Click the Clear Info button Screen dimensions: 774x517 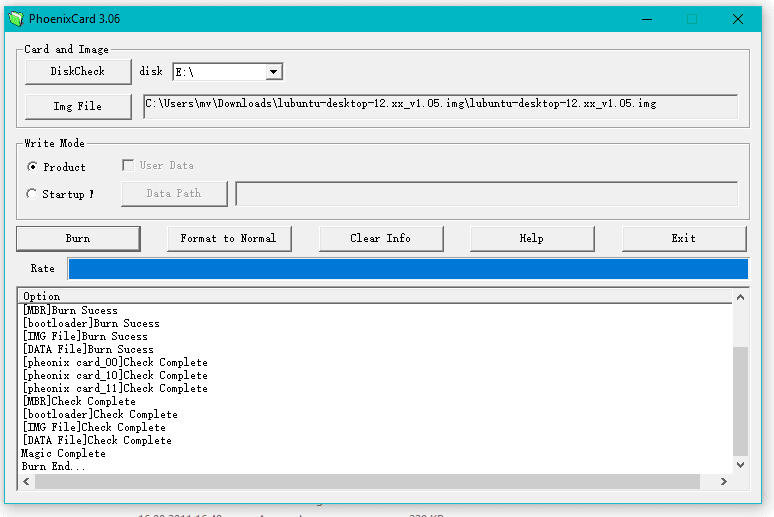[381, 239]
